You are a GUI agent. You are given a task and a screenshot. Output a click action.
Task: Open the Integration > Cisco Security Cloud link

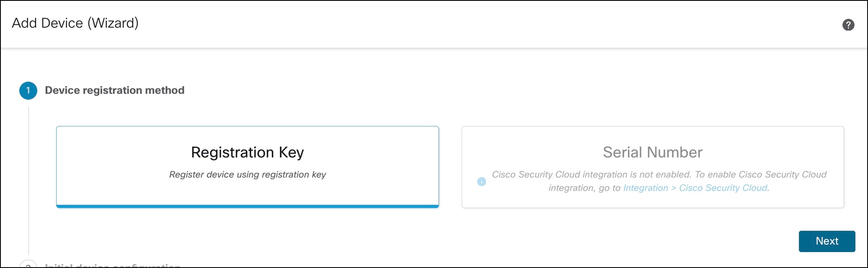[x=695, y=188]
